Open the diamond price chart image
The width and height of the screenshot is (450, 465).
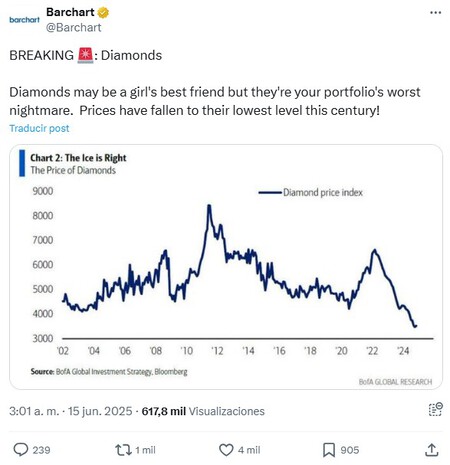click(x=226, y=267)
